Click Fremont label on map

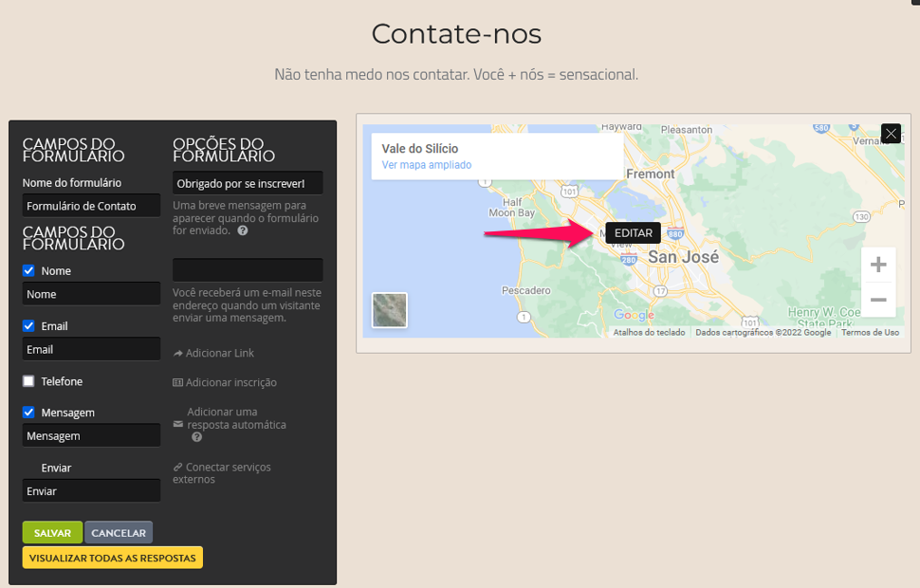(x=650, y=174)
